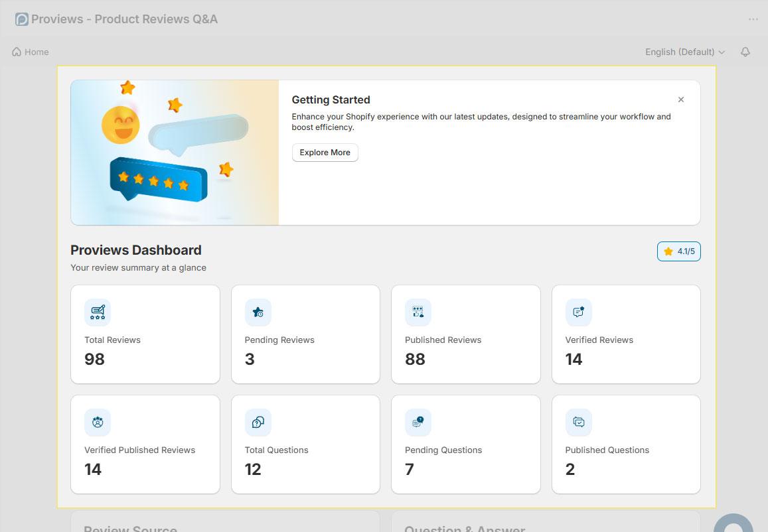Click the Verified Published Reviews label
The height and width of the screenshot is (532, 768).
point(139,450)
